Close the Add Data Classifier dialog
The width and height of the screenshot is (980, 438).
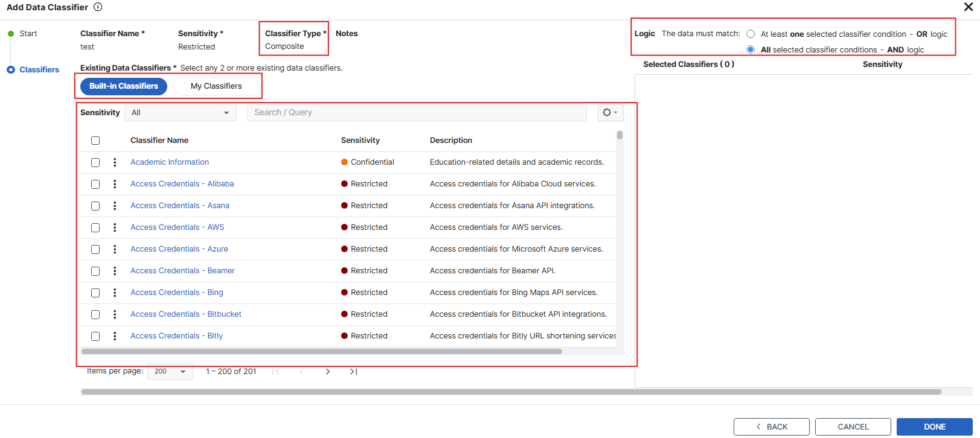(x=969, y=7)
